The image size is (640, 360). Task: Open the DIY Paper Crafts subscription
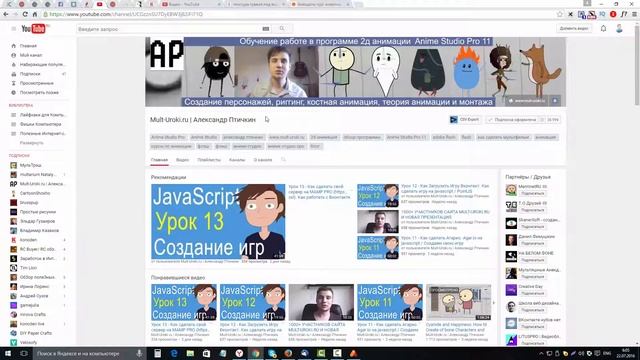click(37, 333)
